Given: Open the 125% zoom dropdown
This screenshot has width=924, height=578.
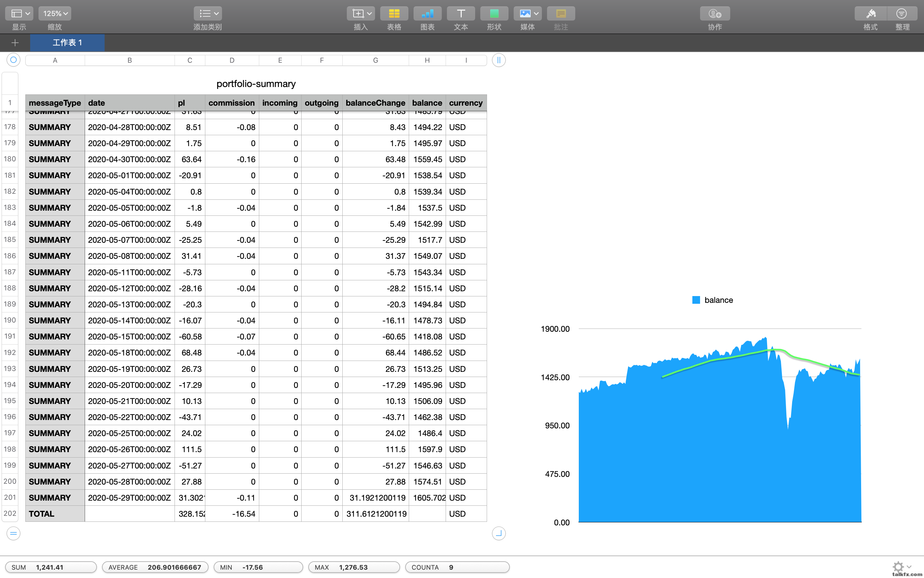Looking at the screenshot, I should tap(55, 14).
